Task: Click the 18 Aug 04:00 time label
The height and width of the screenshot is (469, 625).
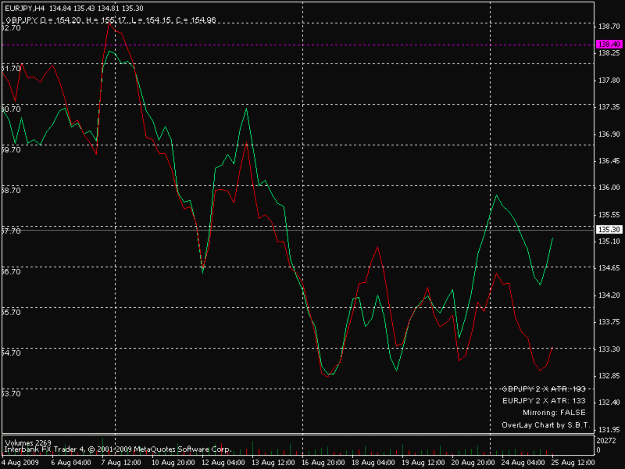Action: coord(373,463)
